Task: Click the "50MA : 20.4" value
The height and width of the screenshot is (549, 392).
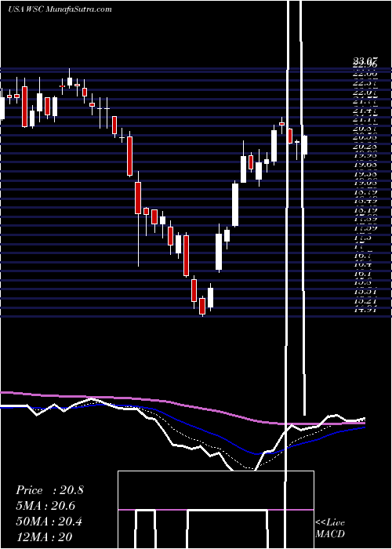Action: tap(49, 522)
